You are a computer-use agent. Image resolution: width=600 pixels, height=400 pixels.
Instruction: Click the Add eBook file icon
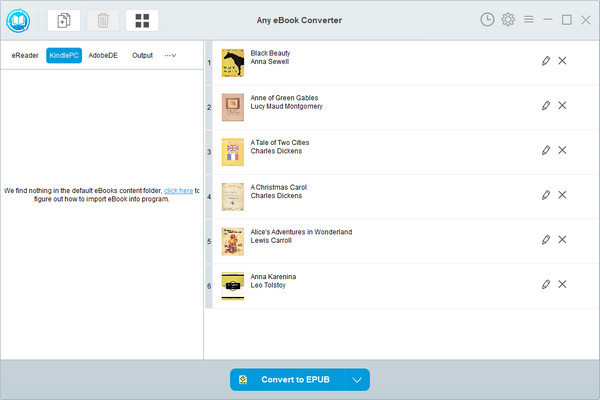pyautogui.click(x=64, y=20)
